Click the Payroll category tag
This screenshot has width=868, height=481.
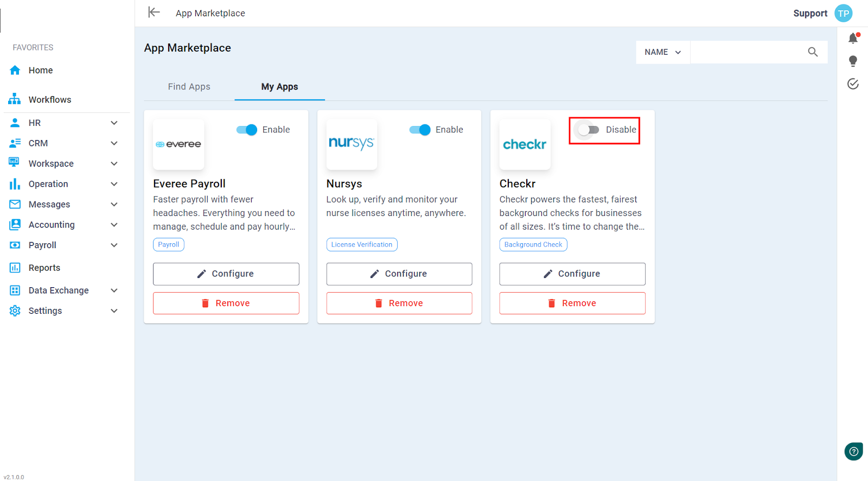(169, 245)
